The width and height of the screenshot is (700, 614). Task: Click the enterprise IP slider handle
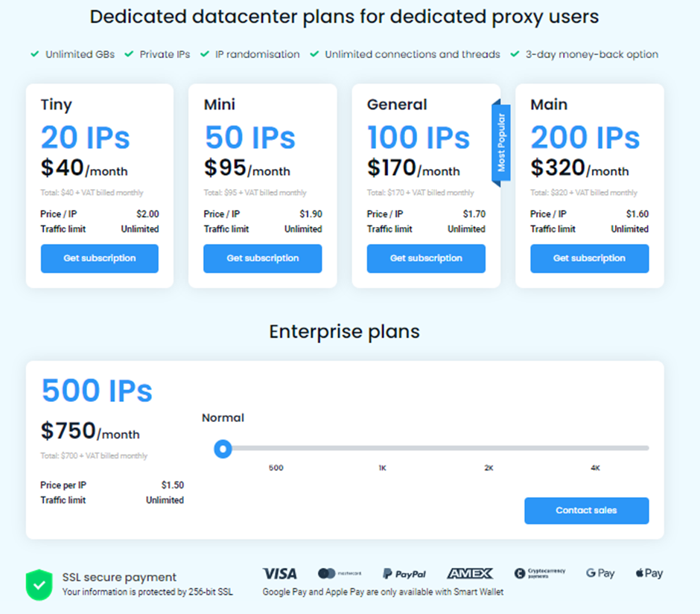222,449
